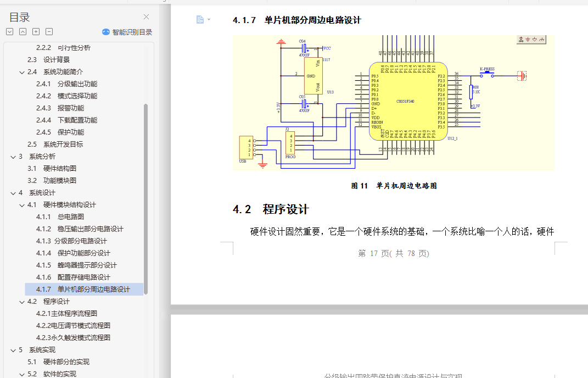Collapse the 2.4 系统功能简介 section

pos(22,72)
